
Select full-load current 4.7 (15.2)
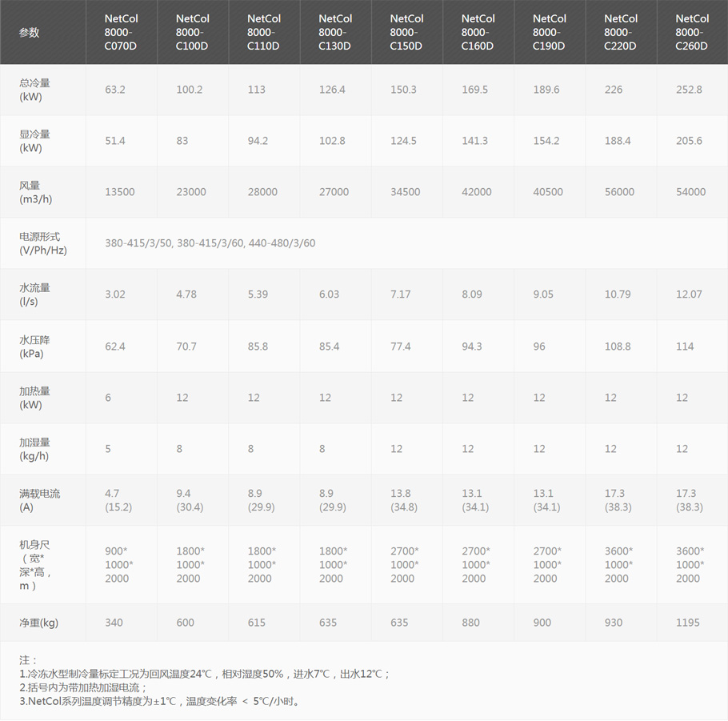click(118, 500)
